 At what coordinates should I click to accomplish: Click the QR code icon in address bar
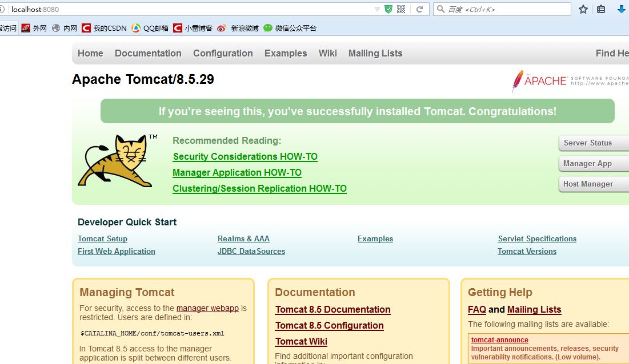[400, 9]
